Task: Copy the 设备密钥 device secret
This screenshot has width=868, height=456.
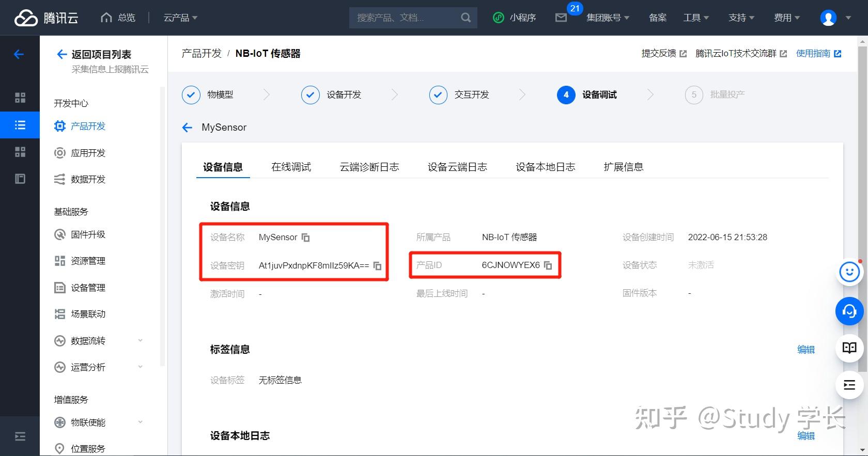Action: coord(378,266)
